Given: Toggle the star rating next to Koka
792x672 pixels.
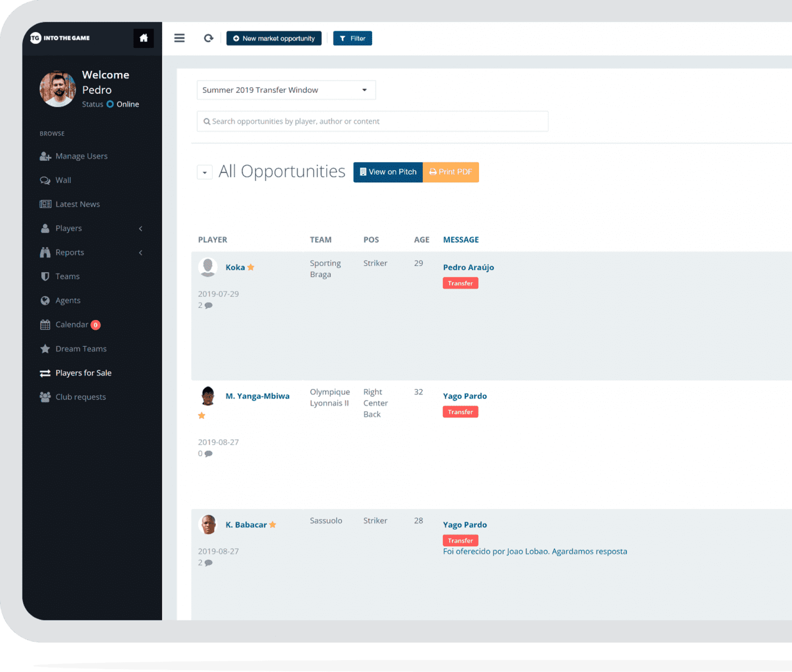Looking at the screenshot, I should click(252, 267).
